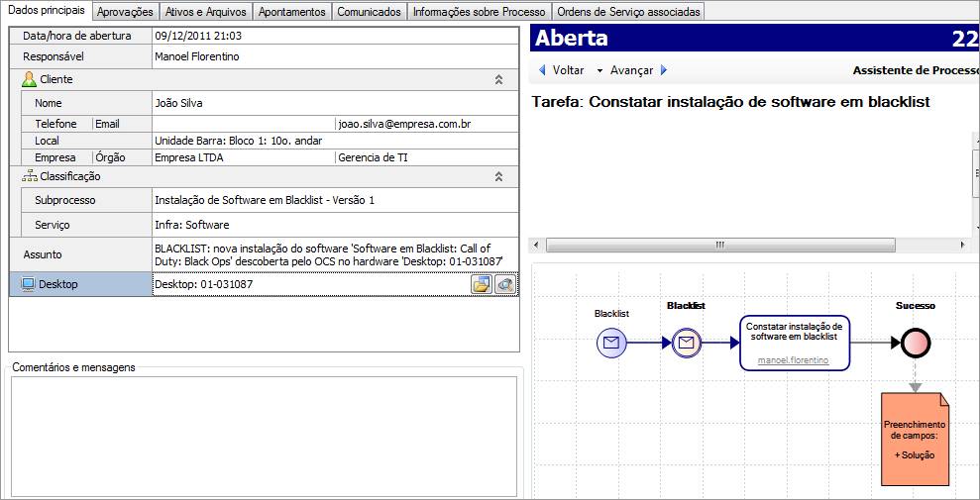980x500 pixels.
Task: Click Local value Unidade Barra: Bloco 1
Action: tap(238, 141)
